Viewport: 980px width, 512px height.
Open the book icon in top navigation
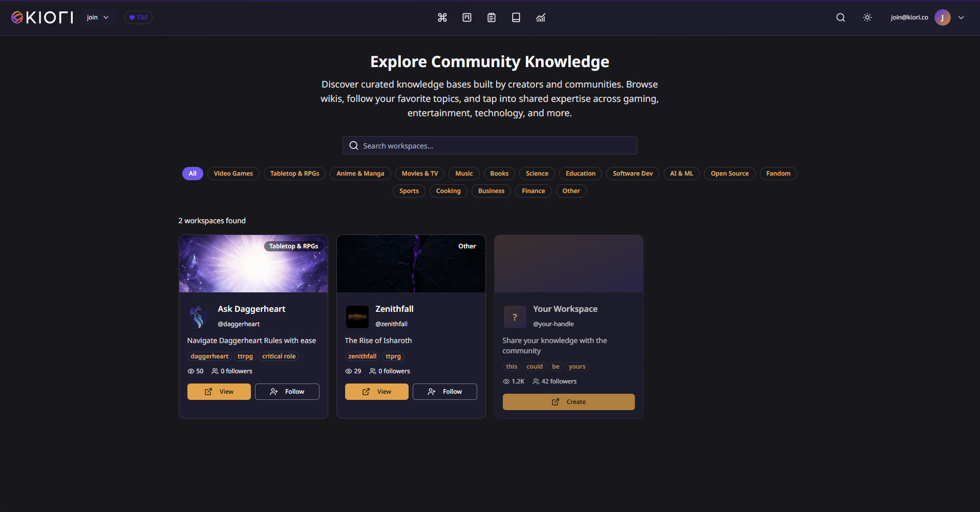[x=516, y=17]
